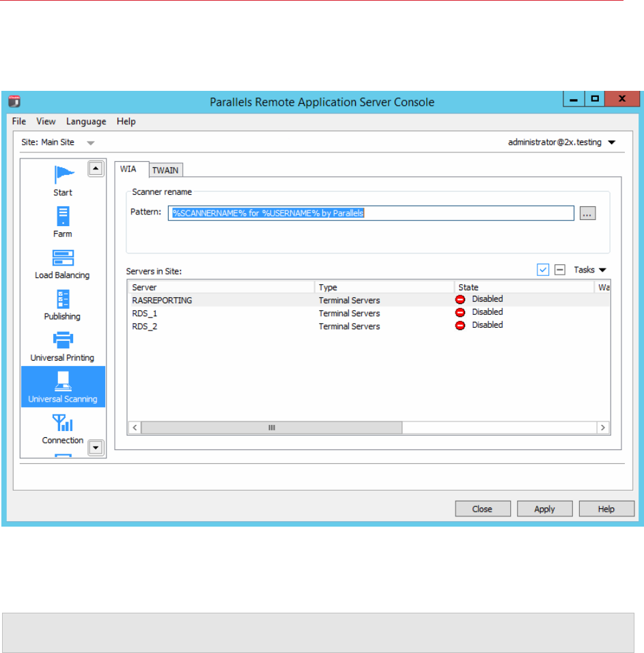Click the pattern browse ellipsis button
Image resolution: width=644 pixels, height=653 pixels.
point(587,213)
